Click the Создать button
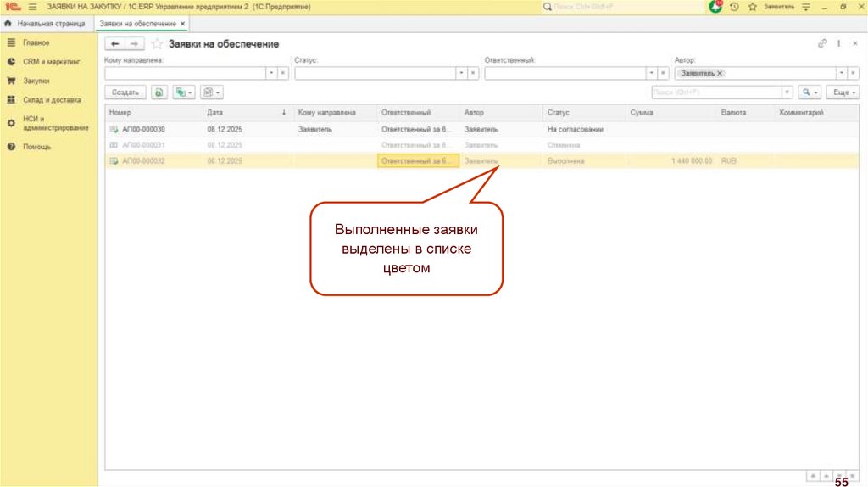This screenshot has width=868, height=487. tap(125, 92)
